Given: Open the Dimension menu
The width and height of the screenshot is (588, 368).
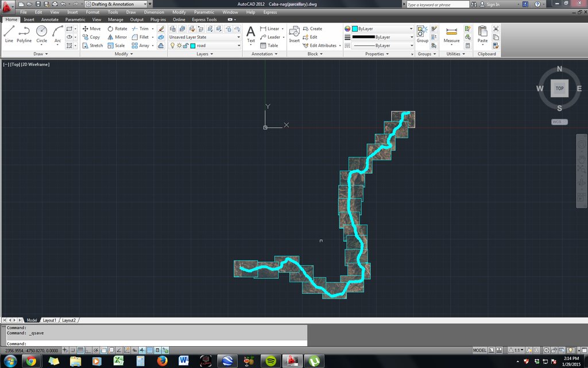Looking at the screenshot, I should [154, 12].
